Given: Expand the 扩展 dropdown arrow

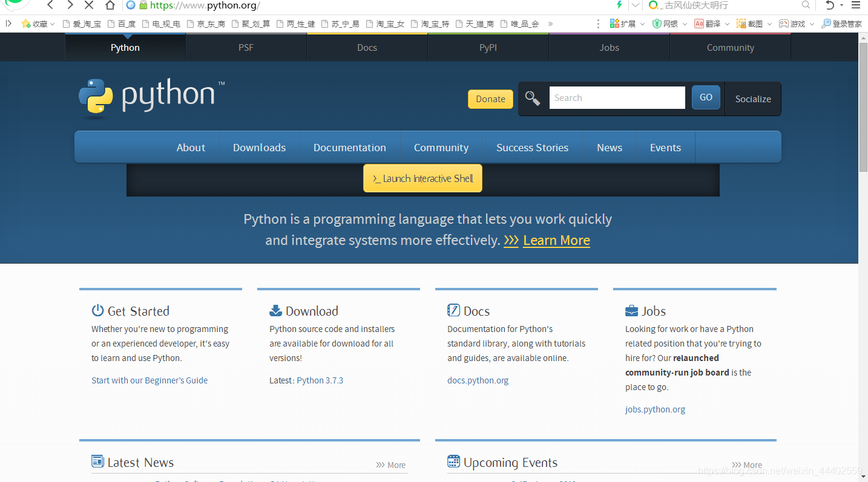Looking at the screenshot, I should (642, 24).
